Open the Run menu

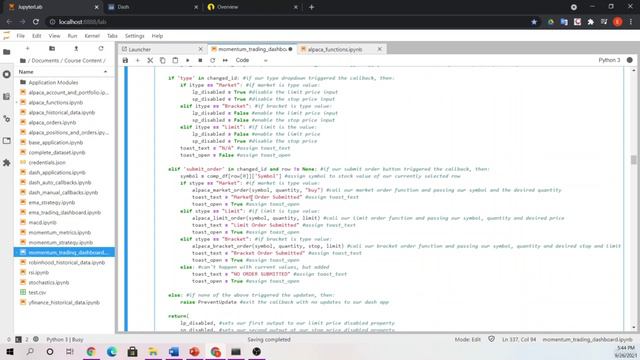tap(72, 36)
